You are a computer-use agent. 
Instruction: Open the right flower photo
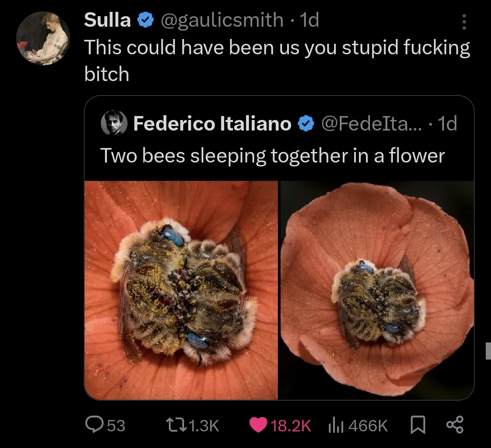[x=377, y=290]
